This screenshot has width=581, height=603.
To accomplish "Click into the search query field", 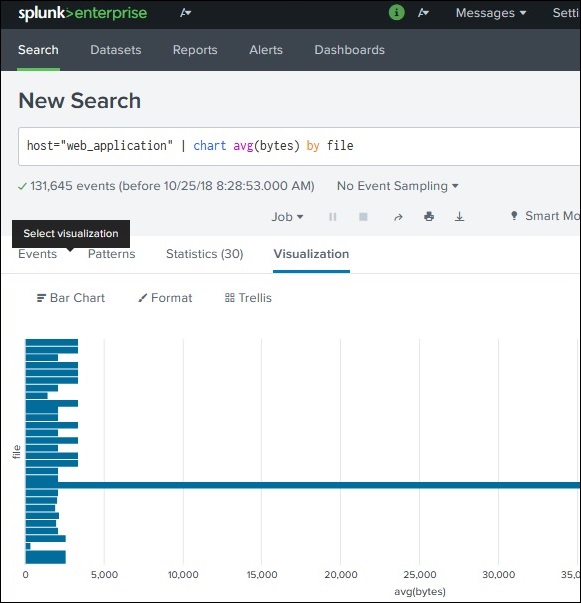I will pyautogui.click(x=299, y=147).
